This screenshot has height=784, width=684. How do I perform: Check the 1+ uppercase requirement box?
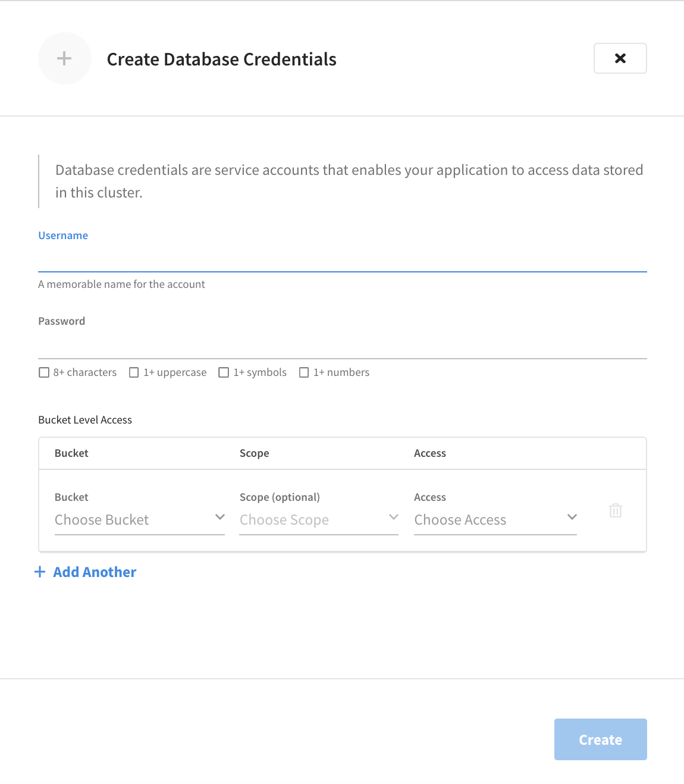point(134,372)
